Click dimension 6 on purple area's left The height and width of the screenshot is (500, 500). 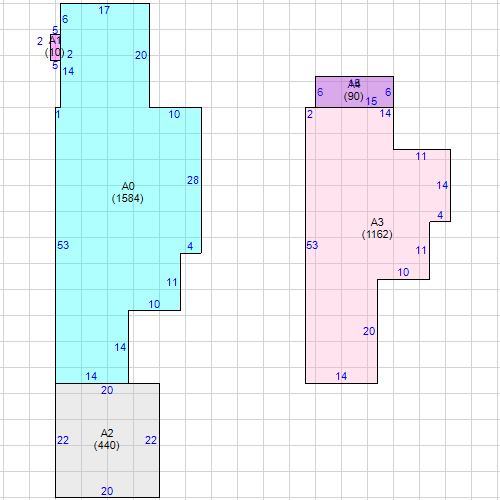[x=320, y=92]
